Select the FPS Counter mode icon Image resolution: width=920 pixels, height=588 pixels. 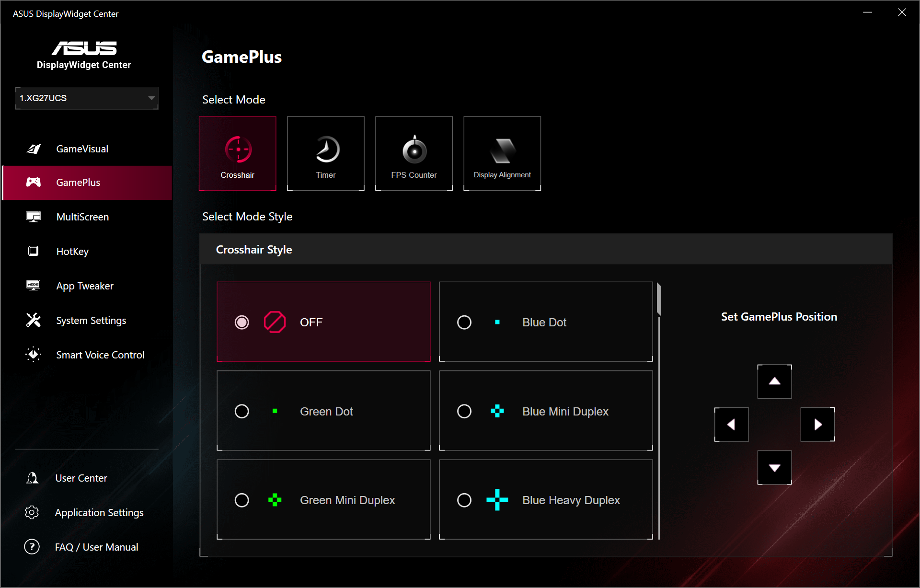coord(414,153)
